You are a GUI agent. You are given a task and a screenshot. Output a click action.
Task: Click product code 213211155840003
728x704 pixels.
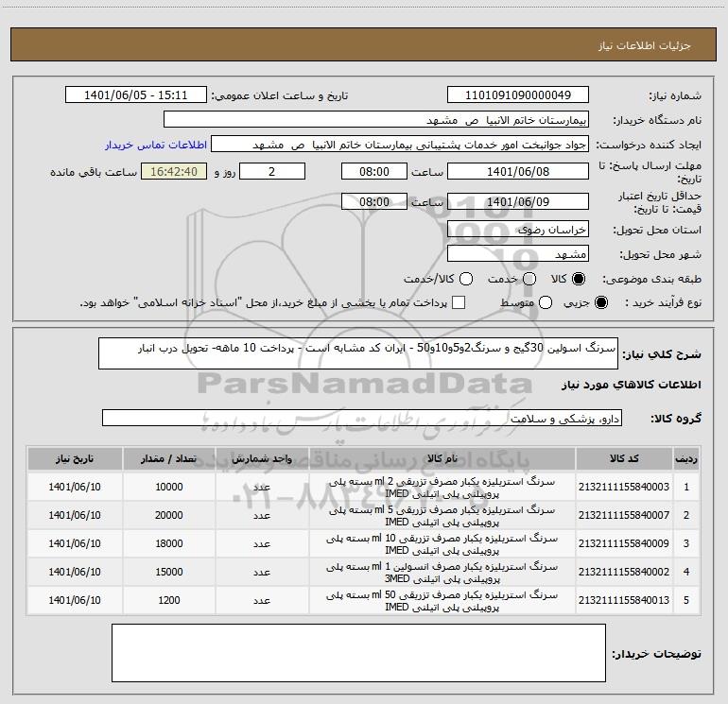(x=624, y=487)
